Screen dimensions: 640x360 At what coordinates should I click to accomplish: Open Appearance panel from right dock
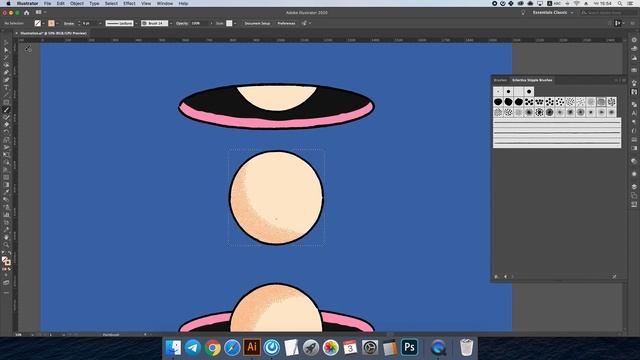(x=634, y=174)
